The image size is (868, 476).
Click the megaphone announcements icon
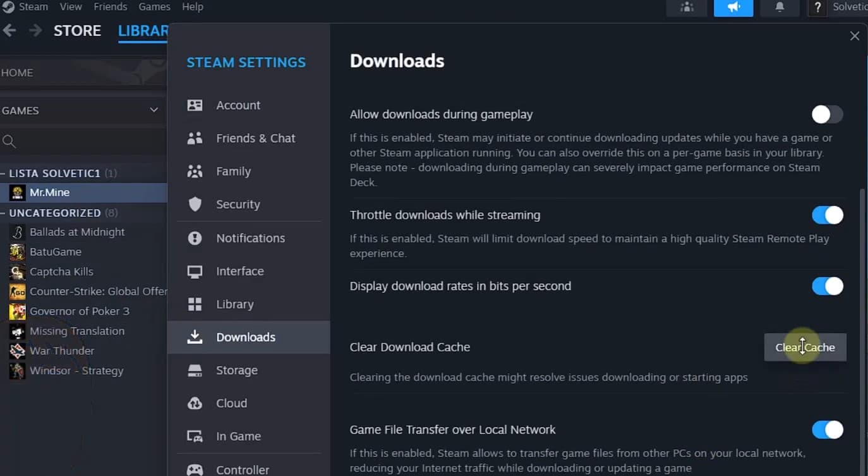point(733,8)
